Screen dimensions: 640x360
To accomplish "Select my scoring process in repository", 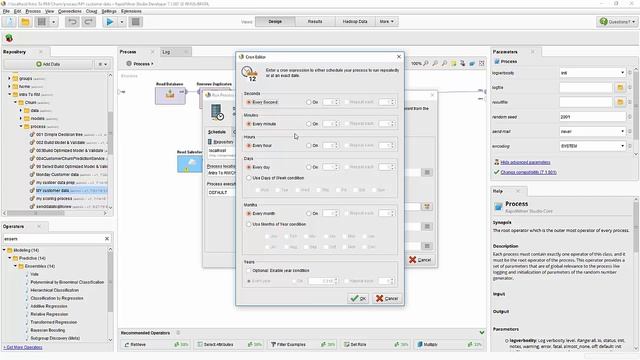I will (x=54, y=198).
